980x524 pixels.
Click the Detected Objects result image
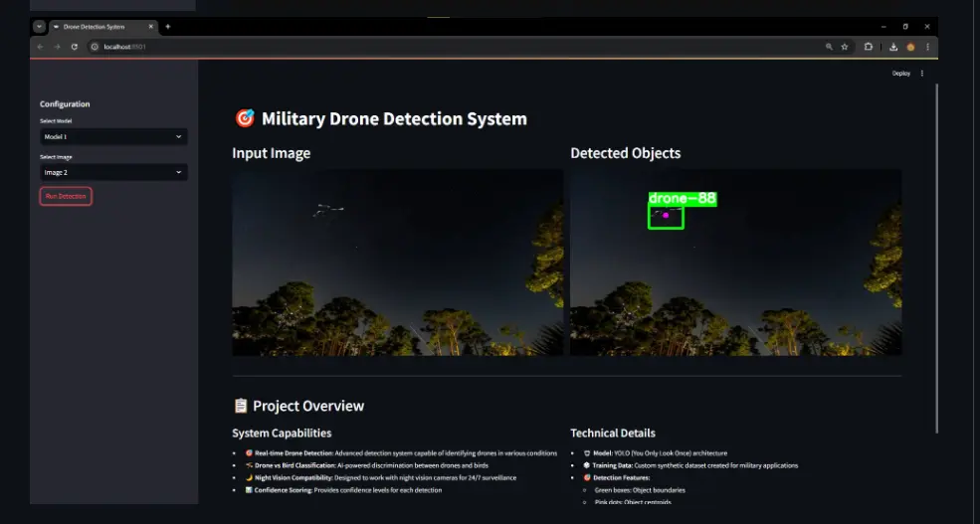point(735,262)
